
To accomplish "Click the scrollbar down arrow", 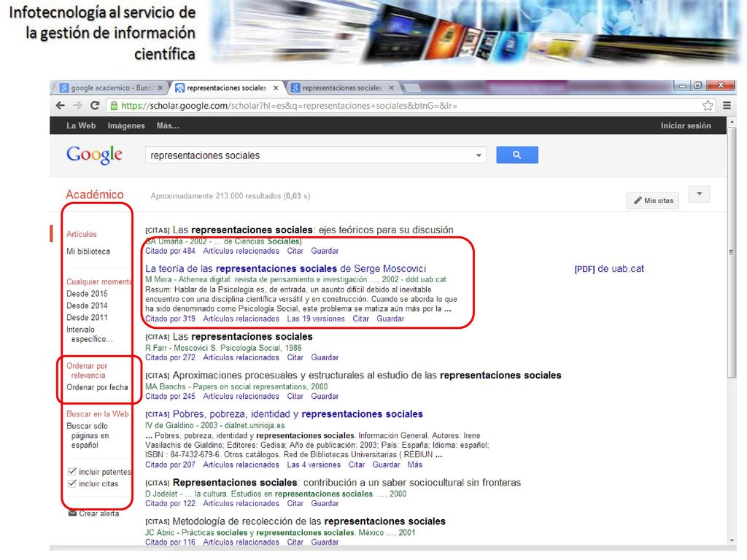I will coord(732,540).
